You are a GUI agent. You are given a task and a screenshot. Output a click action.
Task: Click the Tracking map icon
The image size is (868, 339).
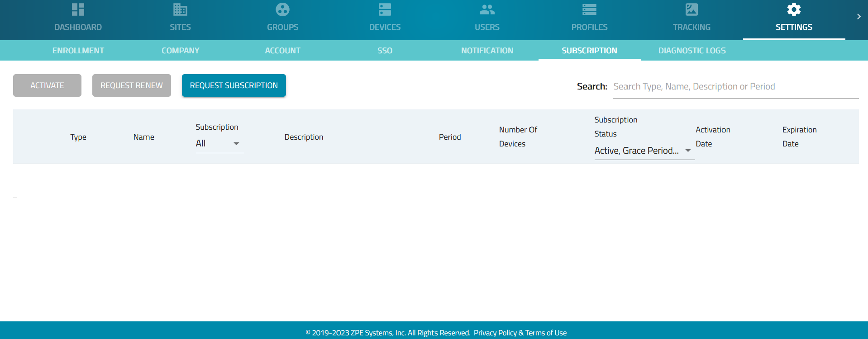(692, 9)
